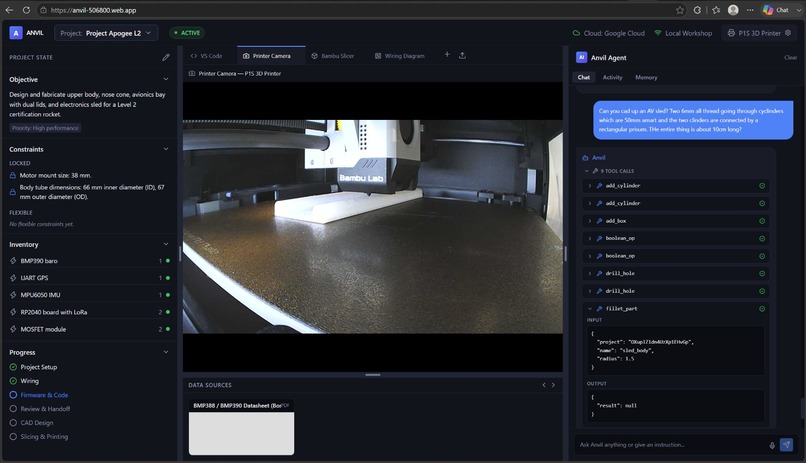Switch to the Bambu Slicer tab
The height and width of the screenshot is (463, 806).
[333, 55]
